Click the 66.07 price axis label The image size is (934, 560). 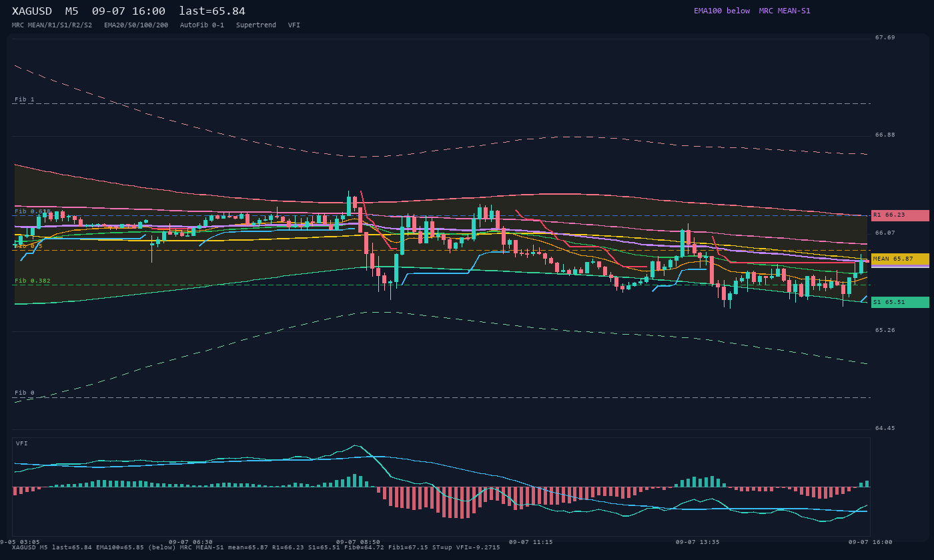[885, 233]
